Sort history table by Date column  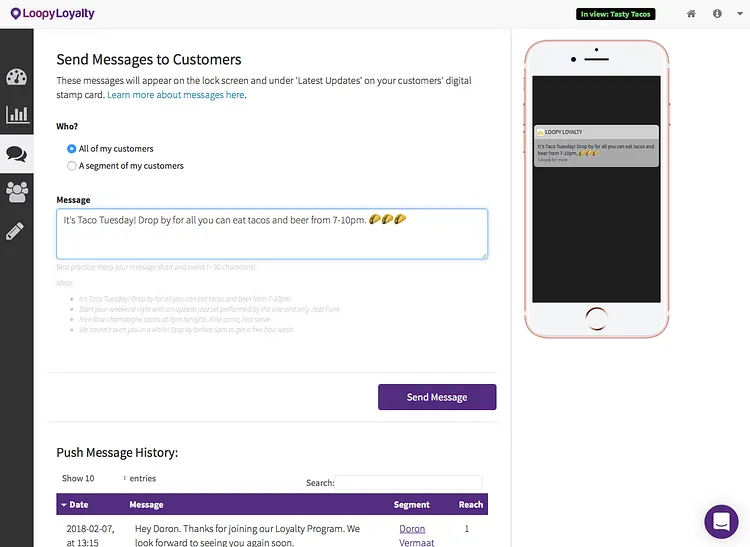tap(75, 504)
